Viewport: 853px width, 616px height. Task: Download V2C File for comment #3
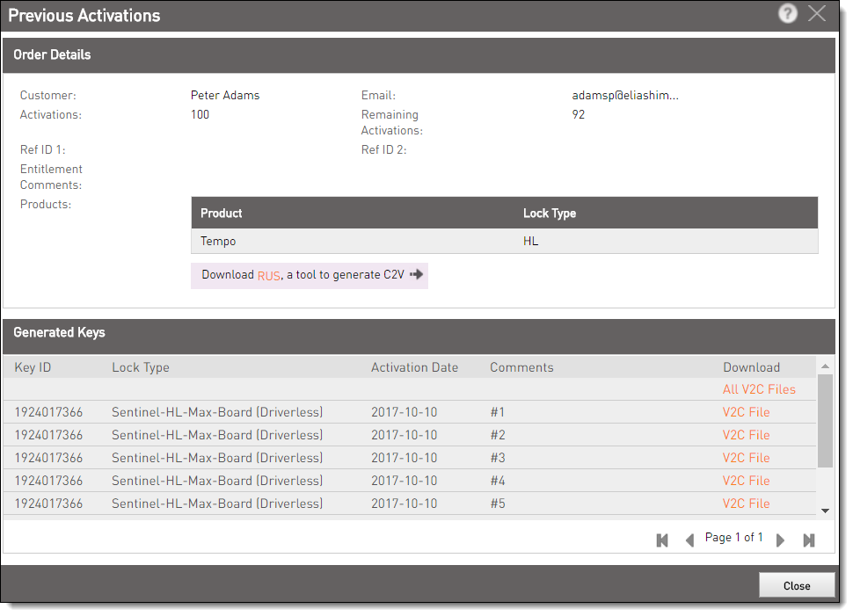(746, 458)
